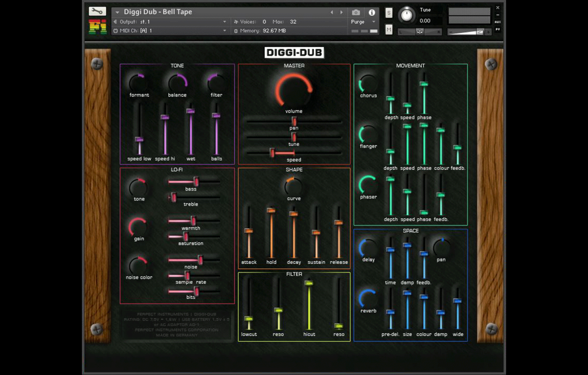Solo the instrument with S button

[389, 13]
